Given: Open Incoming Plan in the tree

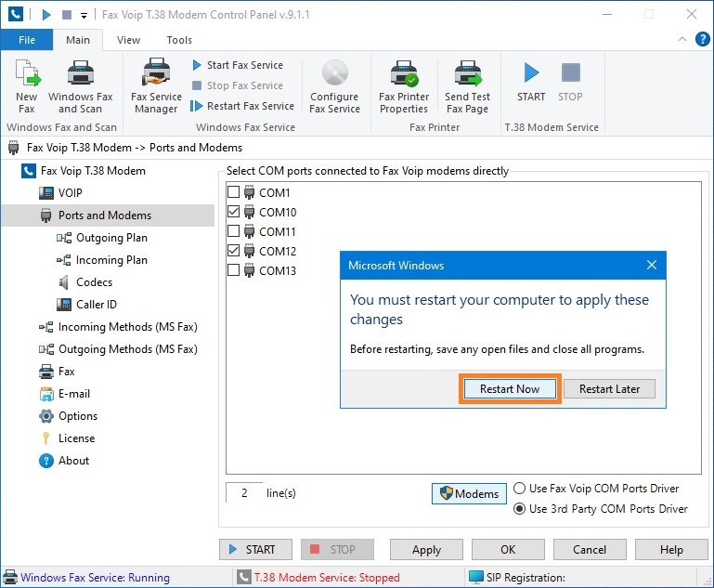Looking at the screenshot, I should coord(111,260).
